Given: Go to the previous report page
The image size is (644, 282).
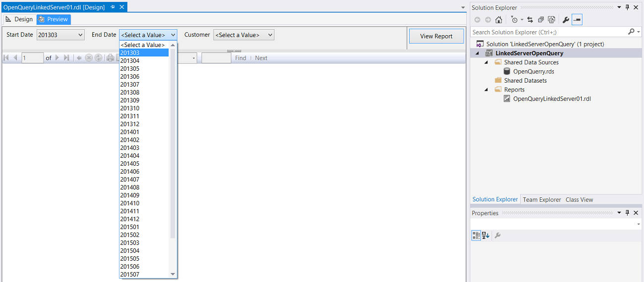Looking at the screenshot, I should coord(15,58).
